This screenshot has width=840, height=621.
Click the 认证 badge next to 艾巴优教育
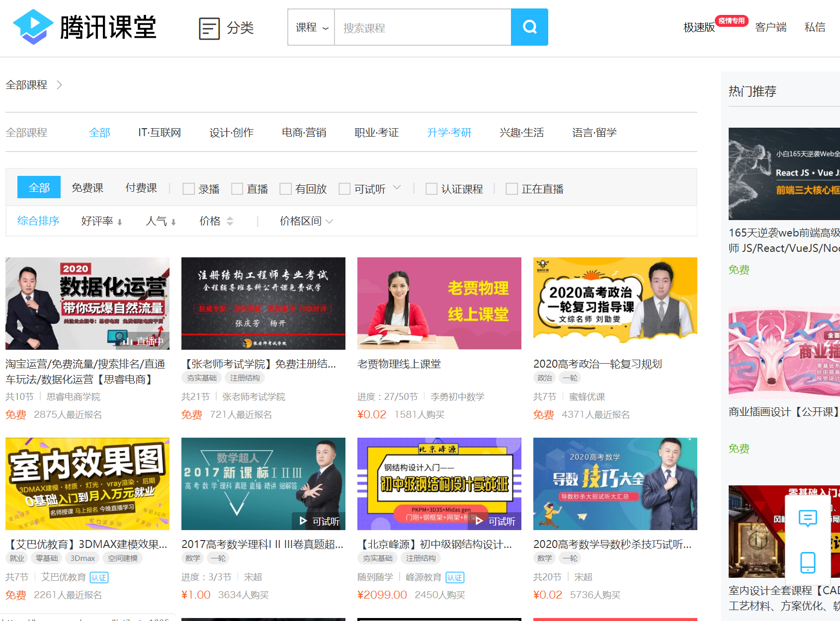pos(99,577)
